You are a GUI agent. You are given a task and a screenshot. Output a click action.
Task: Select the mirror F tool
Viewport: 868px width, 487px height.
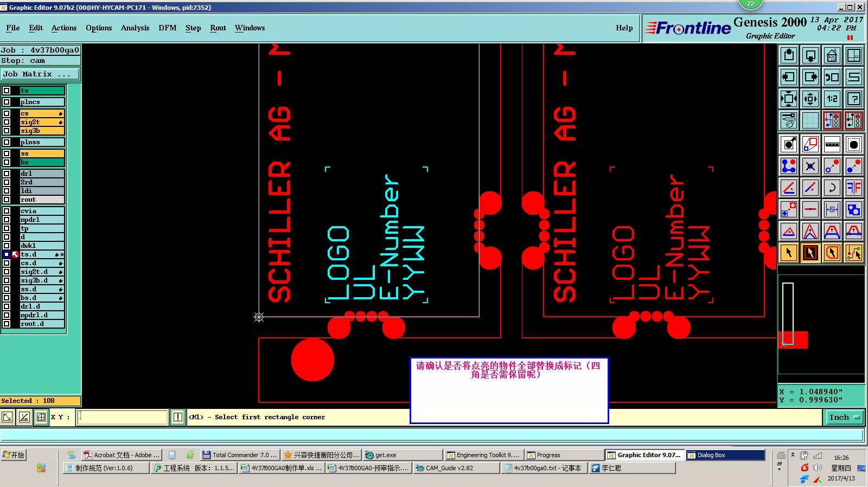coord(854,188)
